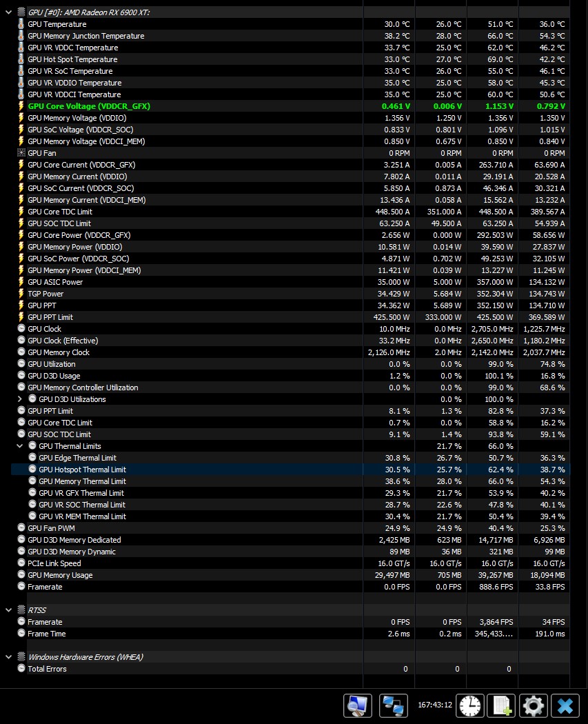Select the GPU VR VDDC Temperature row
Viewport: 588px width, 724px height.
[291, 48]
